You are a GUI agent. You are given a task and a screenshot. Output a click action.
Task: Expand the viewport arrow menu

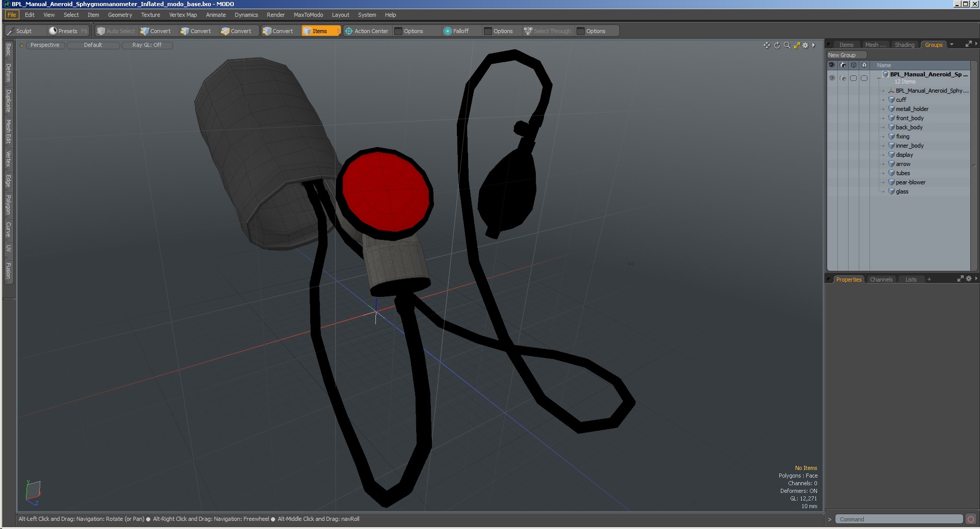[x=813, y=45]
